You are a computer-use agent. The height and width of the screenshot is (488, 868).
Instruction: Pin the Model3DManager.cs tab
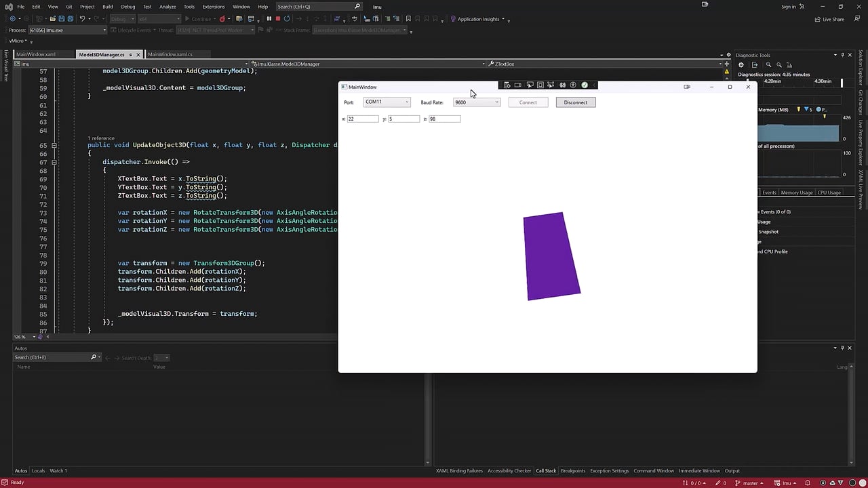(x=130, y=54)
